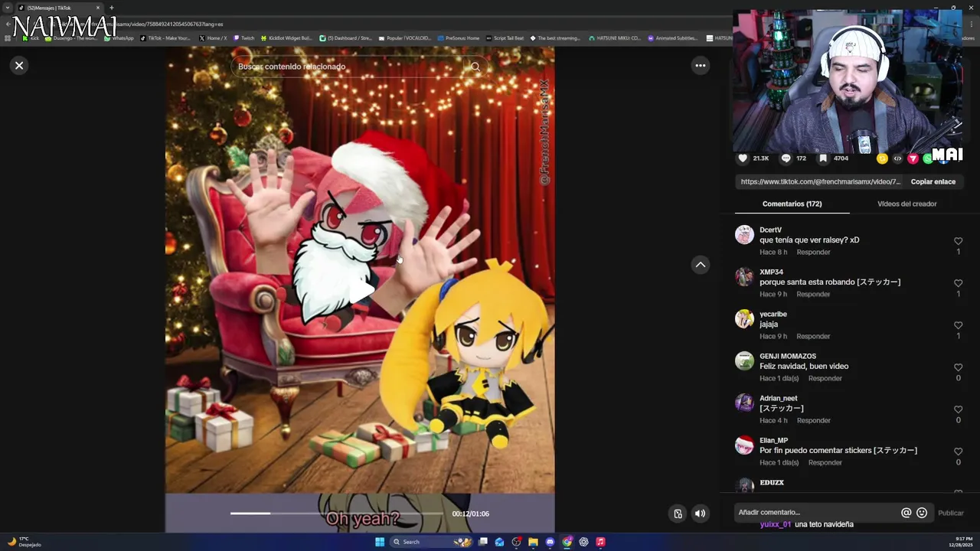Open DcertV's profile avatar
The height and width of the screenshot is (551, 980).
(x=744, y=235)
